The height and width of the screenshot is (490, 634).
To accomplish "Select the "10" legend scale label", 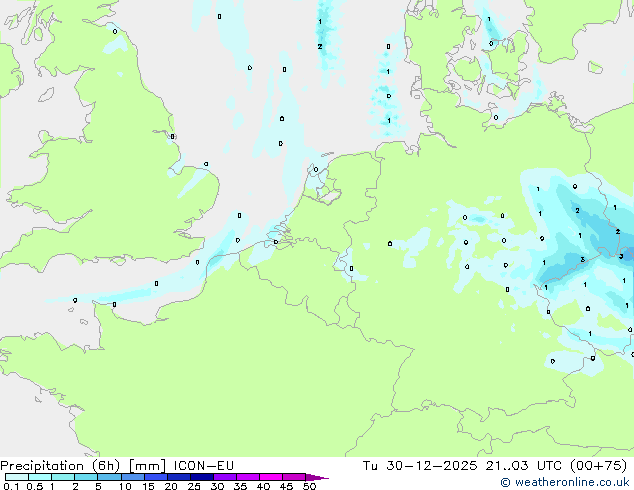I will point(125,486).
